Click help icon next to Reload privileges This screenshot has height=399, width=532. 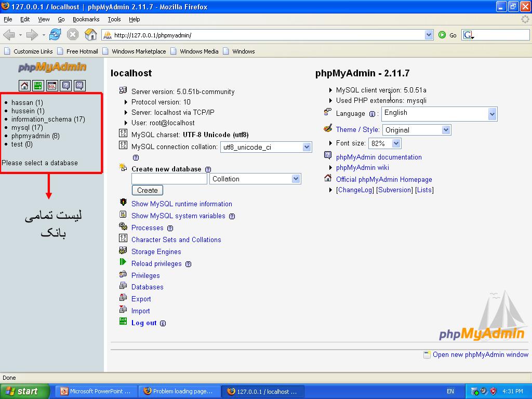188,264
